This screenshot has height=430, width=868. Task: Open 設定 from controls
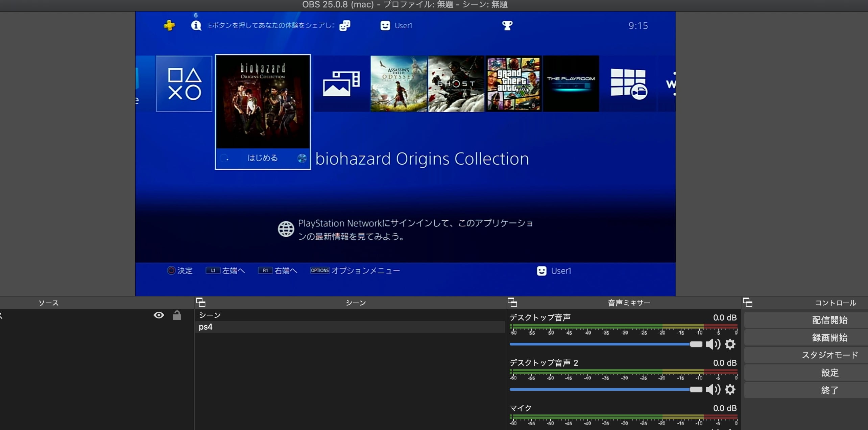[829, 373]
